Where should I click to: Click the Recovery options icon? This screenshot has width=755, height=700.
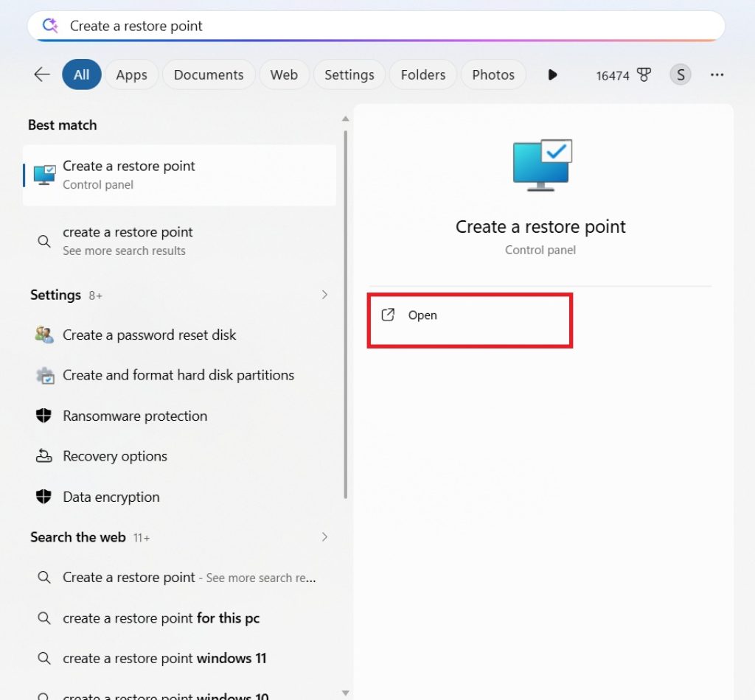coord(44,455)
